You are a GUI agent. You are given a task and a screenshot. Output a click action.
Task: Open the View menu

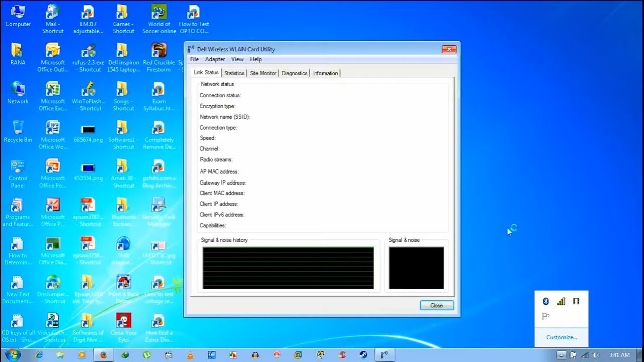[237, 59]
